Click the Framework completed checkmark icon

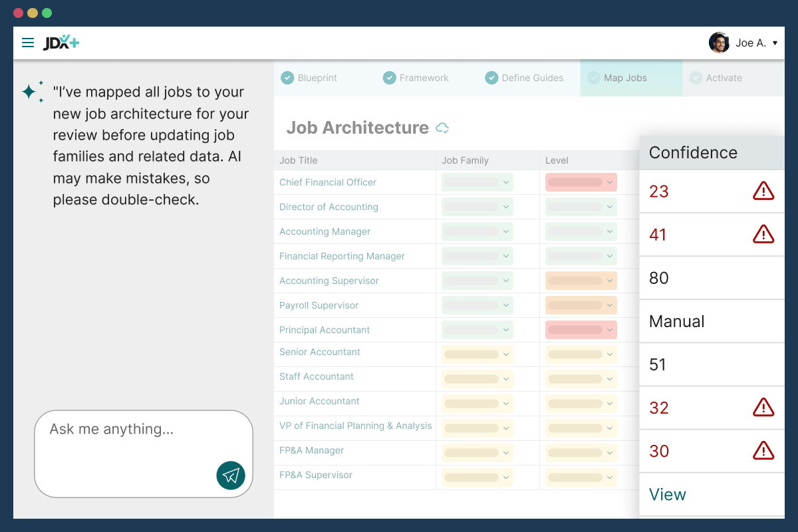click(x=389, y=78)
